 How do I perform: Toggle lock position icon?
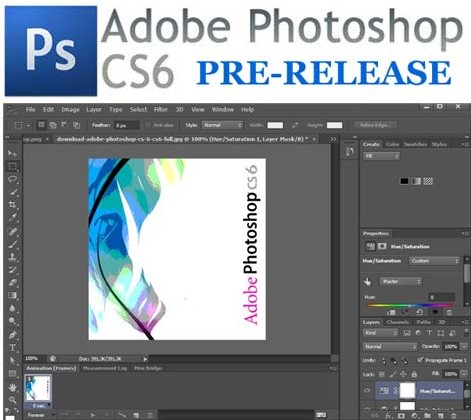pos(403,374)
